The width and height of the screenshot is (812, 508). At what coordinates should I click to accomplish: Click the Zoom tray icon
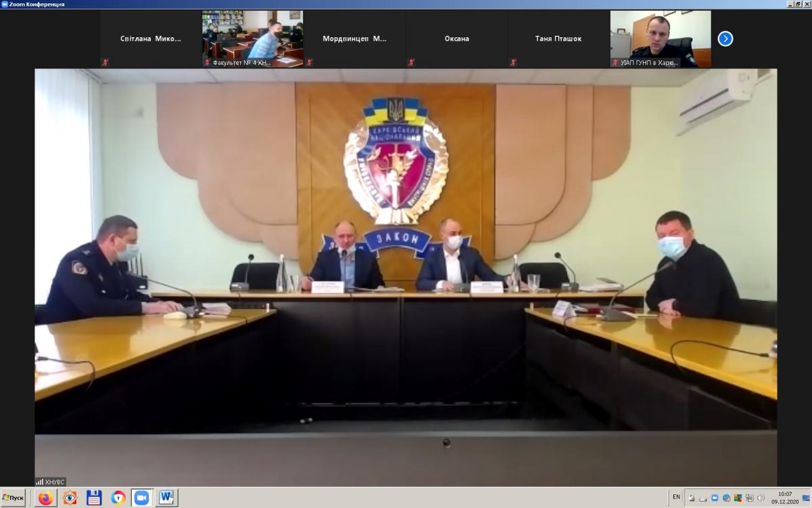[715, 498]
